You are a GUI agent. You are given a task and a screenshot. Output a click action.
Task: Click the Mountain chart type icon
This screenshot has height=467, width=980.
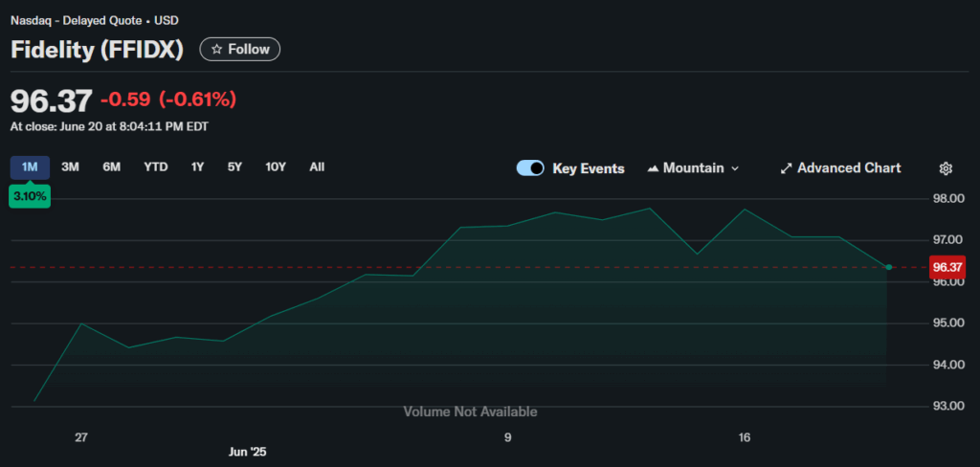pyautogui.click(x=653, y=168)
